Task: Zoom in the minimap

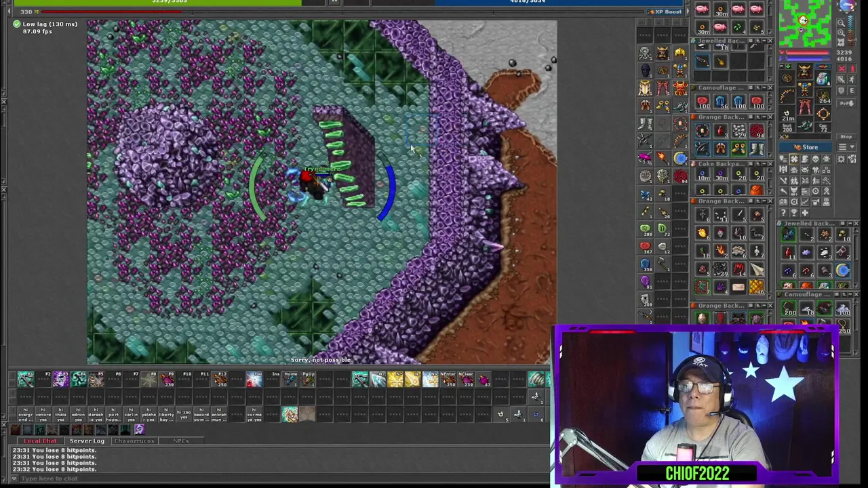Action: pyautogui.click(x=841, y=33)
